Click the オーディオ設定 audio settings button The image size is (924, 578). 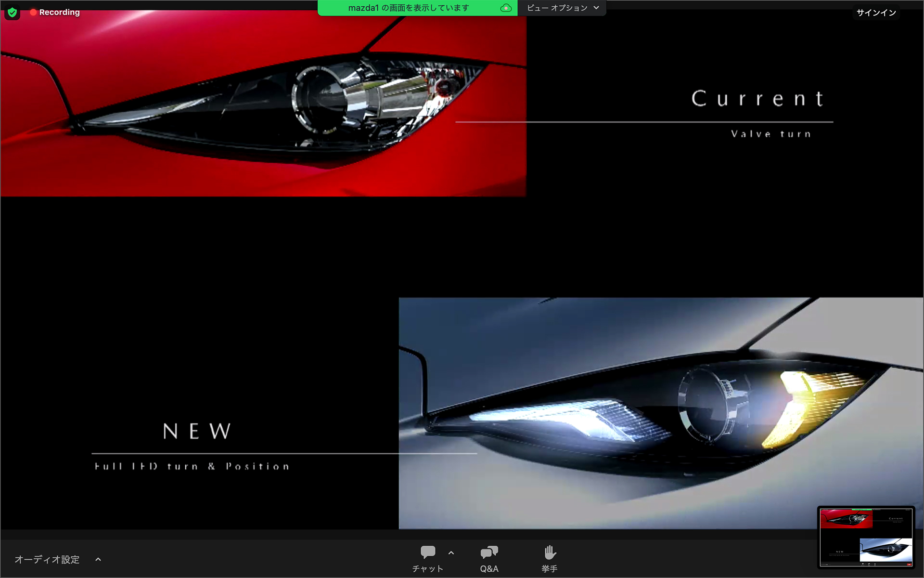point(47,559)
